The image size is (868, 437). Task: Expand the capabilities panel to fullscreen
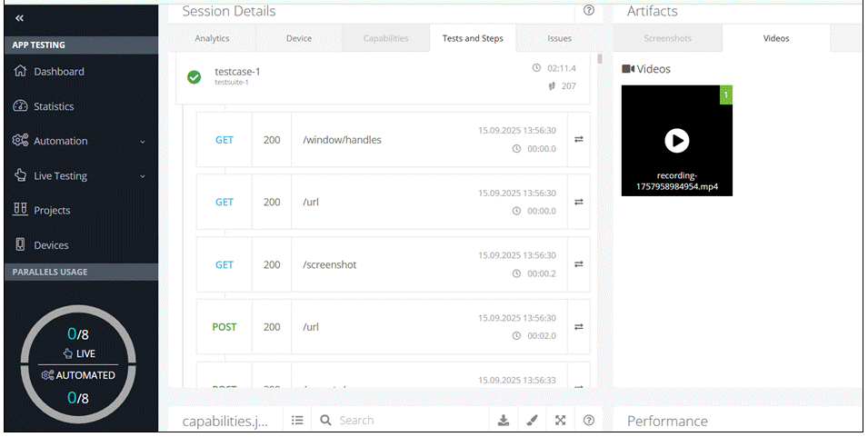(x=561, y=421)
